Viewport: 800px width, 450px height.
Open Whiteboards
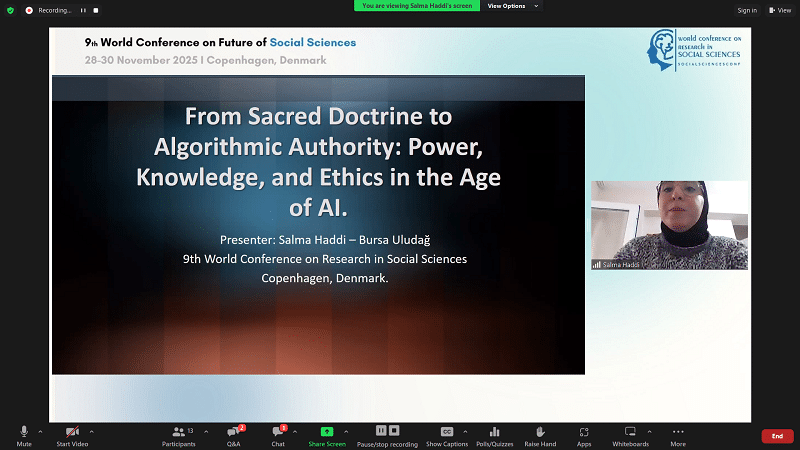pos(630,434)
